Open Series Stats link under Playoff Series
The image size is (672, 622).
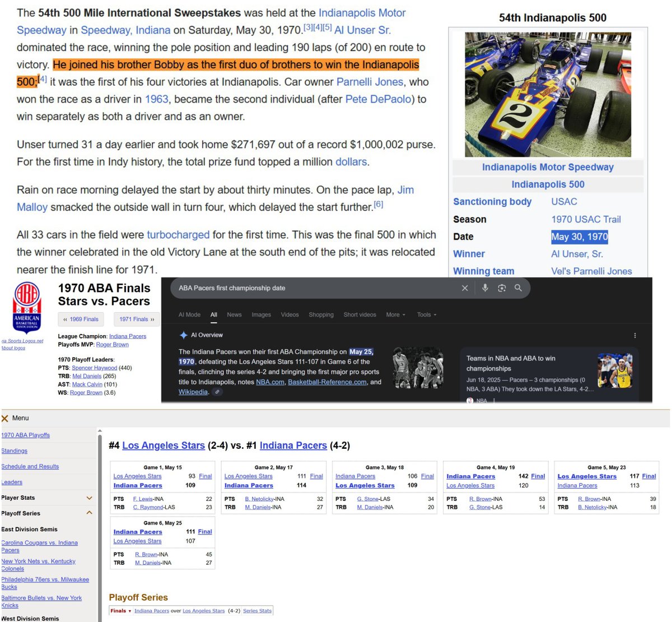pos(257,611)
